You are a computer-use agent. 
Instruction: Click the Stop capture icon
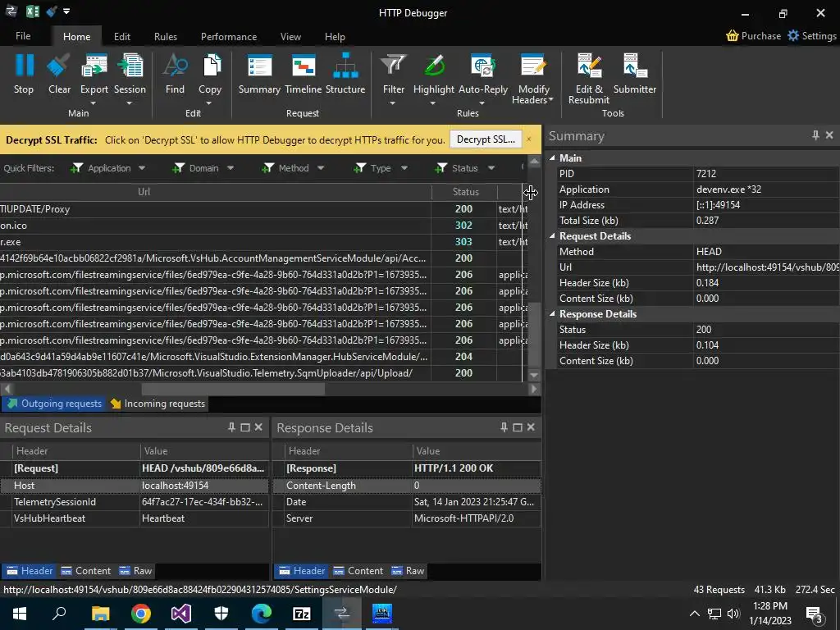click(x=24, y=66)
